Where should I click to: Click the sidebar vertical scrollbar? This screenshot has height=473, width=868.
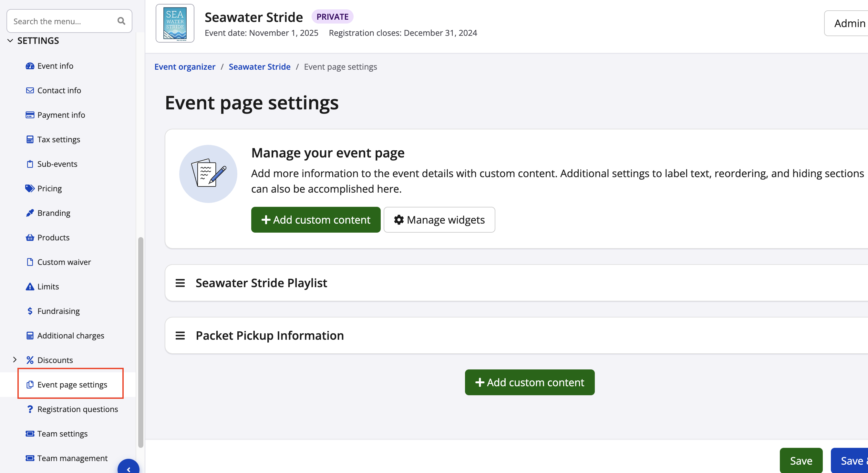point(140,342)
